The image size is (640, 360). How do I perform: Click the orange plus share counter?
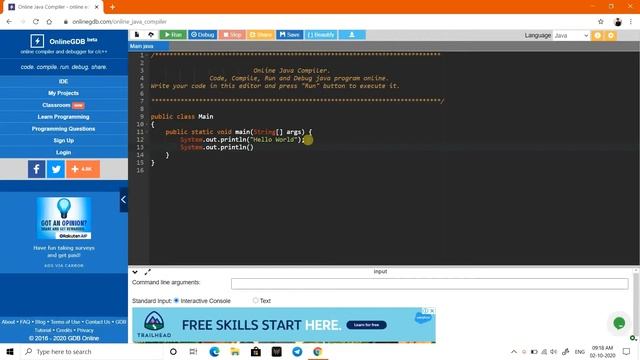[83, 169]
